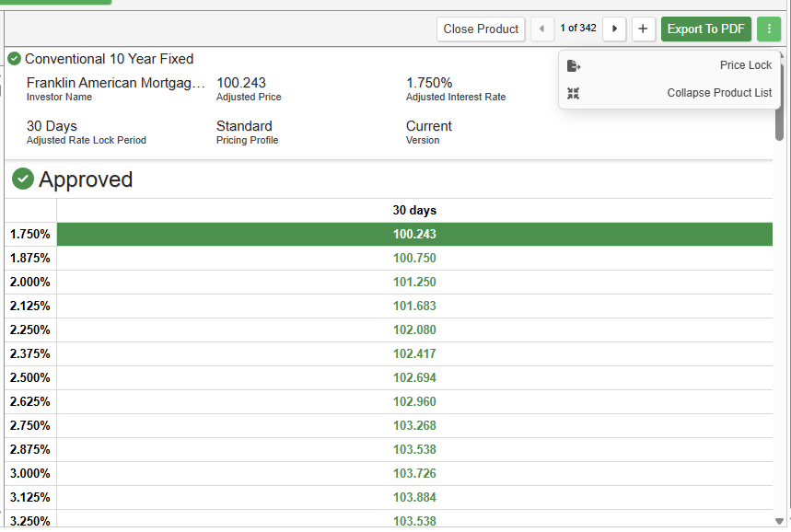791x532 pixels.
Task: Click the 3.000% rate row label
Action: tap(29, 473)
